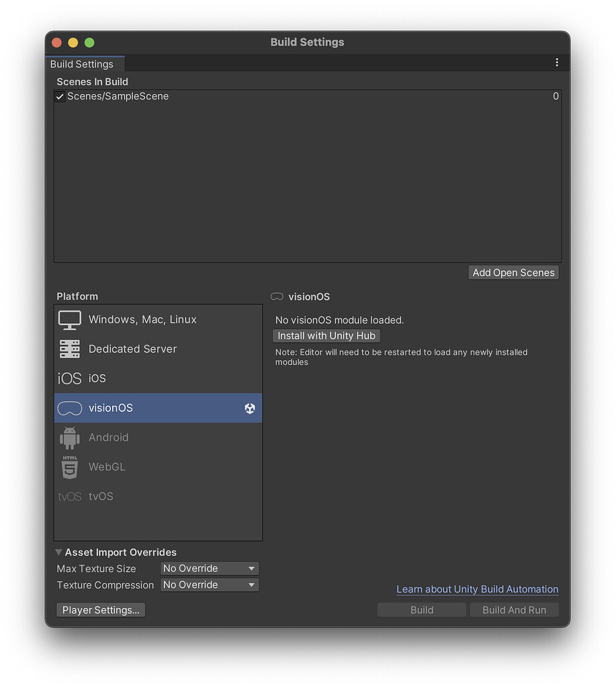Switch to the Build Settings tab
Image resolution: width=616 pixels, height=688 pixels.
[82, 64]
